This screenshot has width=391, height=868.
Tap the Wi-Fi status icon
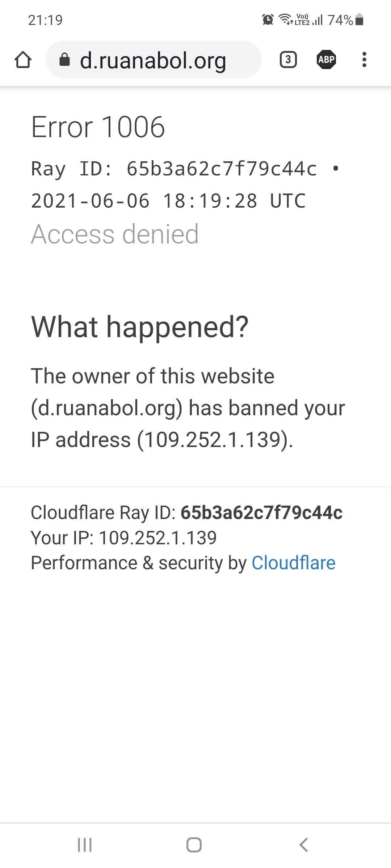click(x=285, y=20)
